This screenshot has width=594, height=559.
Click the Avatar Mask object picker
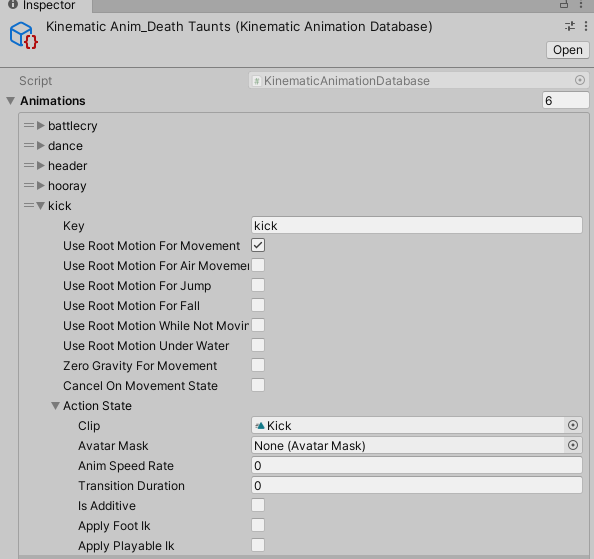coord(573,445)
